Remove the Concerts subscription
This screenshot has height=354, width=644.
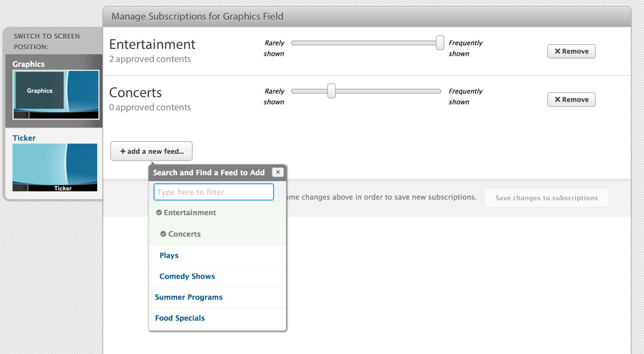(571, 100)
